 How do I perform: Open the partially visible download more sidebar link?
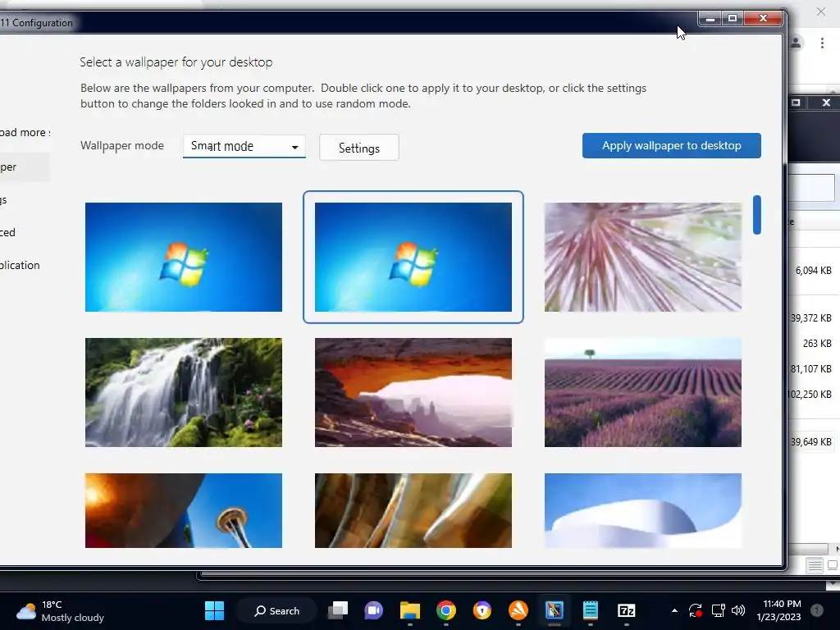click(25, 132)
